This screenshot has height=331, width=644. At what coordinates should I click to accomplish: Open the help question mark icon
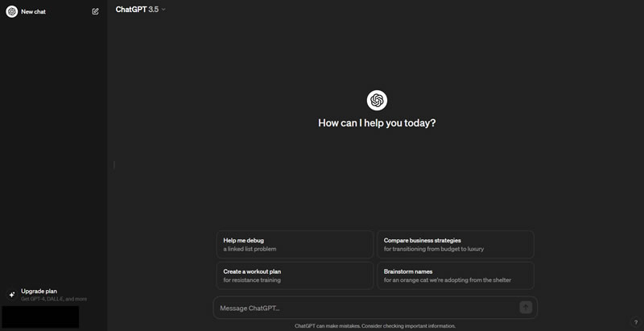[635, 322]
